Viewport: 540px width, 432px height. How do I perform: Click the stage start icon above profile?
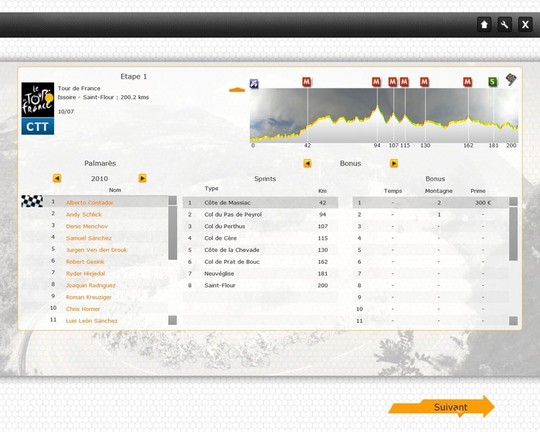[254, 83]
